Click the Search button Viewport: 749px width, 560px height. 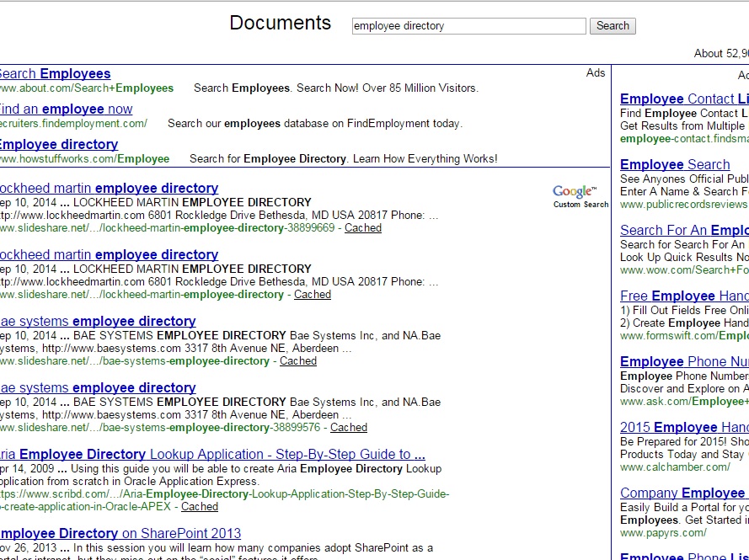tap(613, 26)
